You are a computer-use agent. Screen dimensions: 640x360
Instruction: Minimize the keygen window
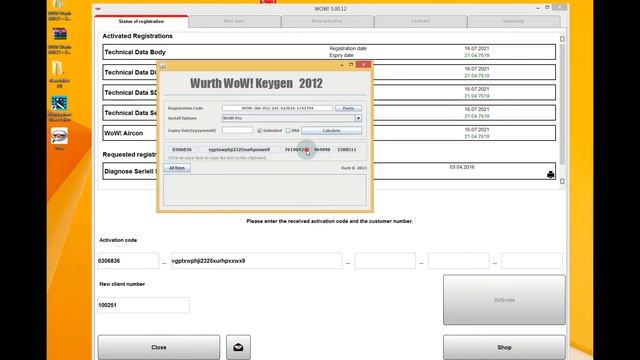pos(342,65)
